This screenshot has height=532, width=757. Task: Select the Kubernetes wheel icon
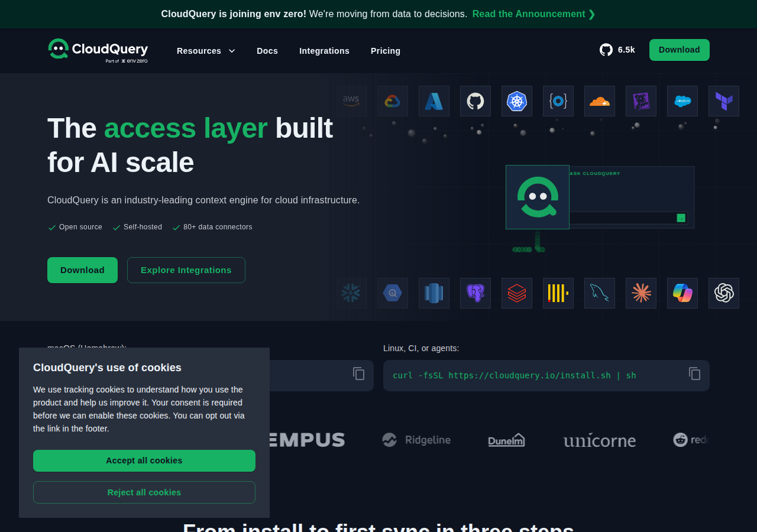(517, 101)
